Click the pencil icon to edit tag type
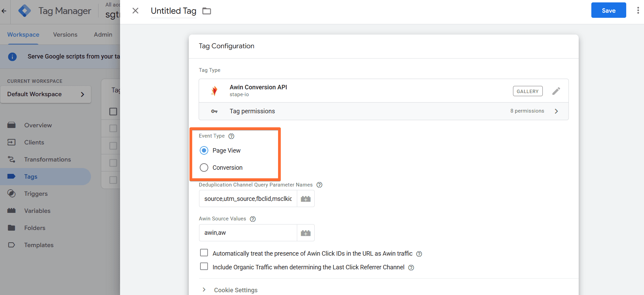 point(556,91)
